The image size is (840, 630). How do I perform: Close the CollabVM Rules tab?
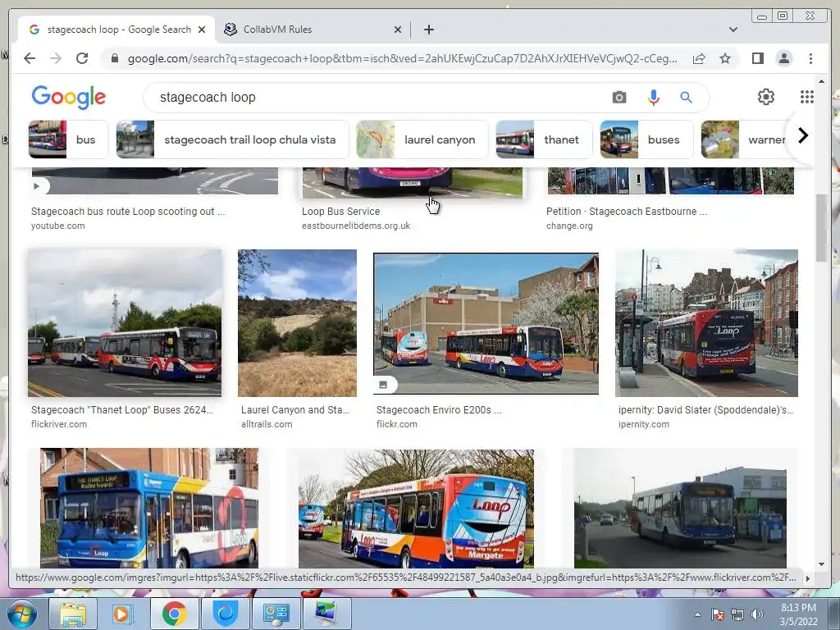coord(398,30)
